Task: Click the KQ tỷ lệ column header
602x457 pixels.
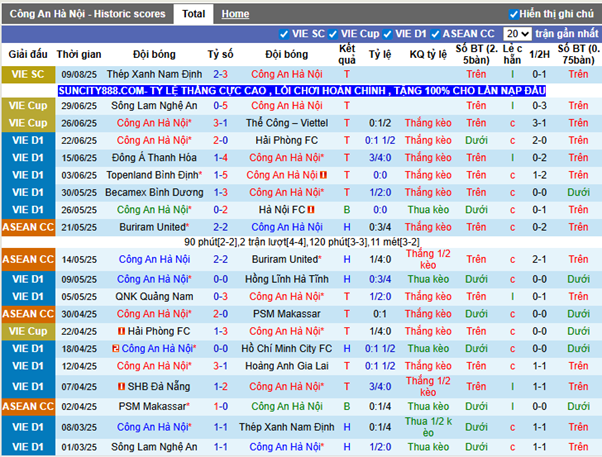Action: tap(428, 55)
